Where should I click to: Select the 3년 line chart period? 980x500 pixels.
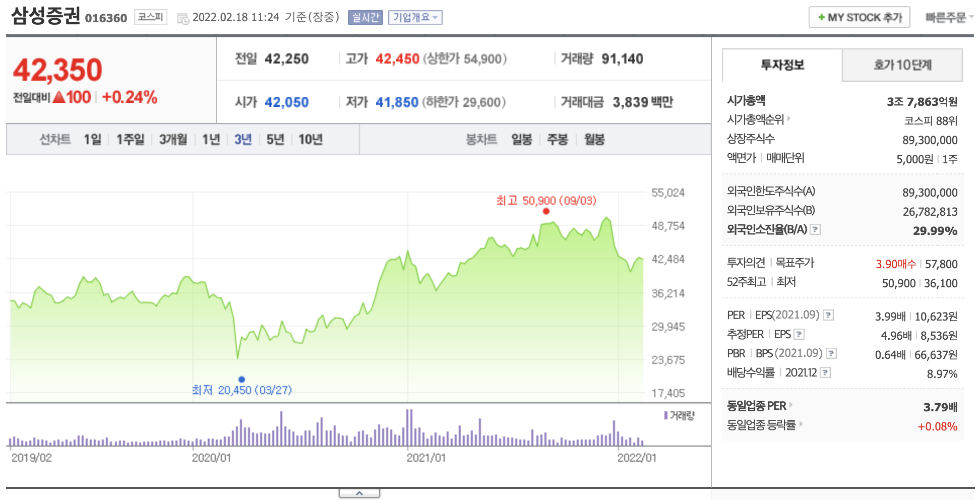(x=242, y=139)
